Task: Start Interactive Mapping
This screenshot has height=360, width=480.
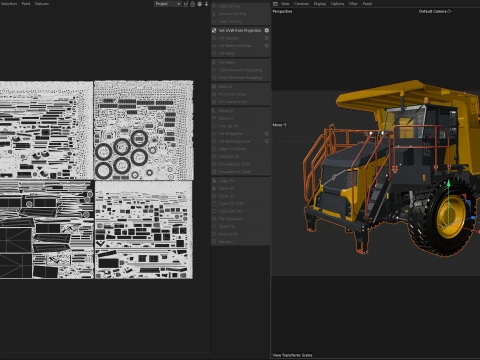Action: 240,70
